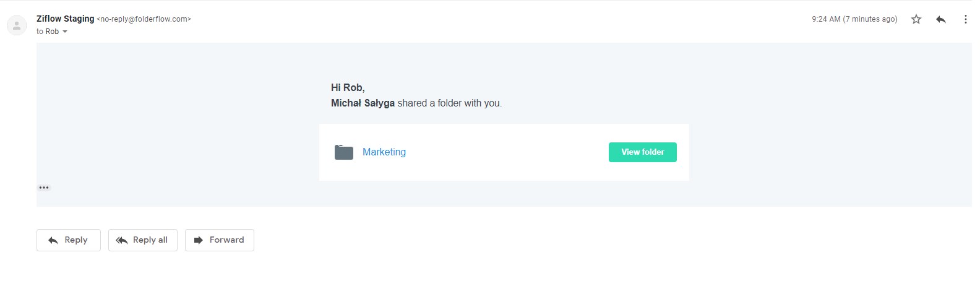Click the Ziflow Staging sender name
This screenshot has height=286, width=980.
65,19
